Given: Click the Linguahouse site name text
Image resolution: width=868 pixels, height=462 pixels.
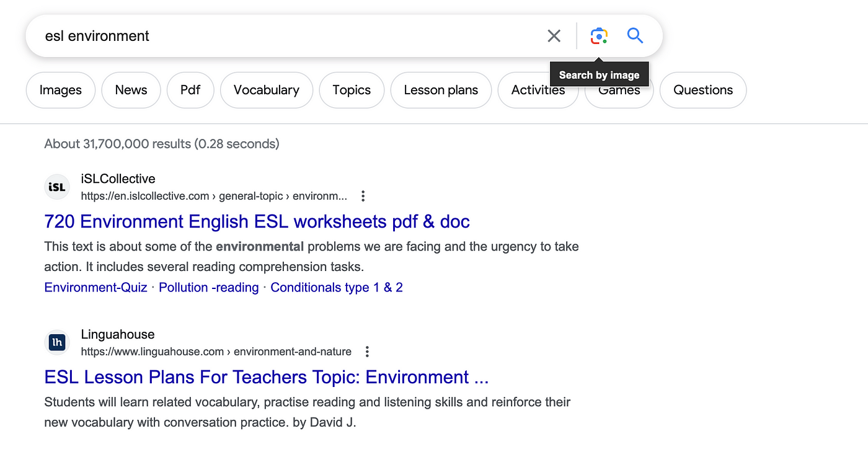Looking at the screenshot, I should [118, 334].
